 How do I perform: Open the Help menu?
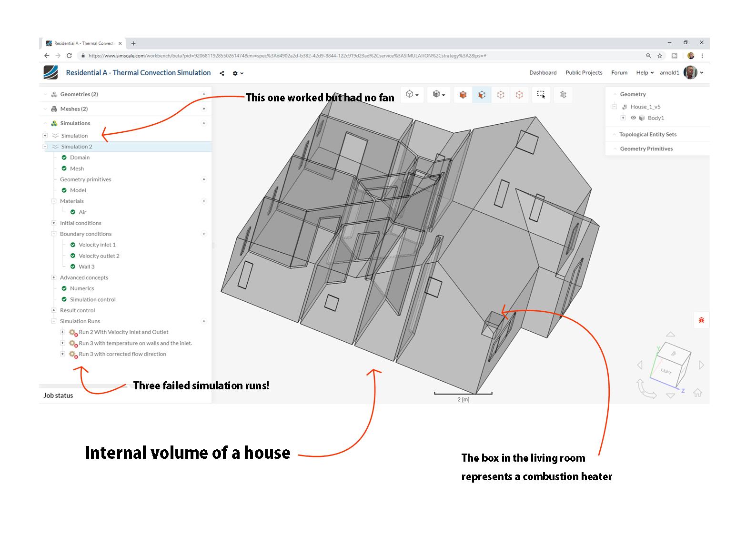coord(645,73)
